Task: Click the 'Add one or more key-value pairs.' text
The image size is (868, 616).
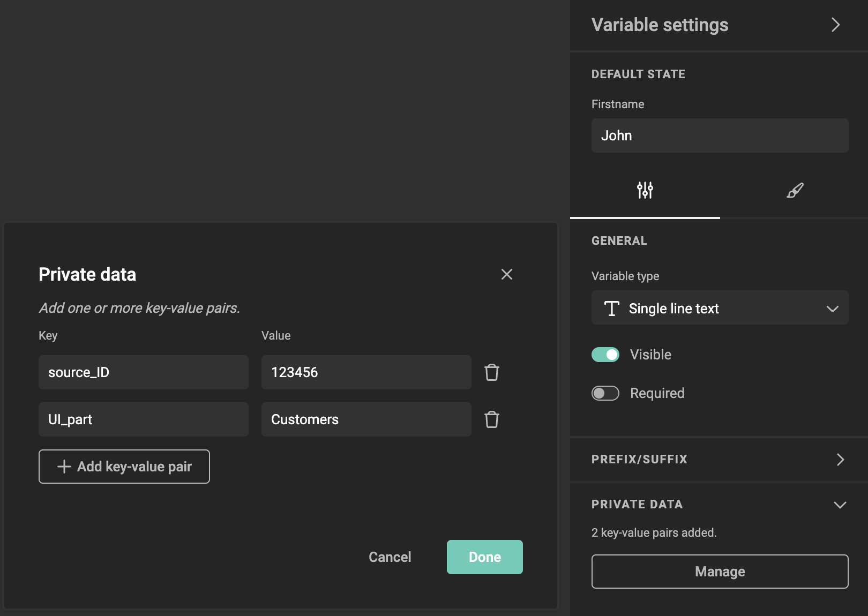Action: pyautogui.click(x=139, y=308)
